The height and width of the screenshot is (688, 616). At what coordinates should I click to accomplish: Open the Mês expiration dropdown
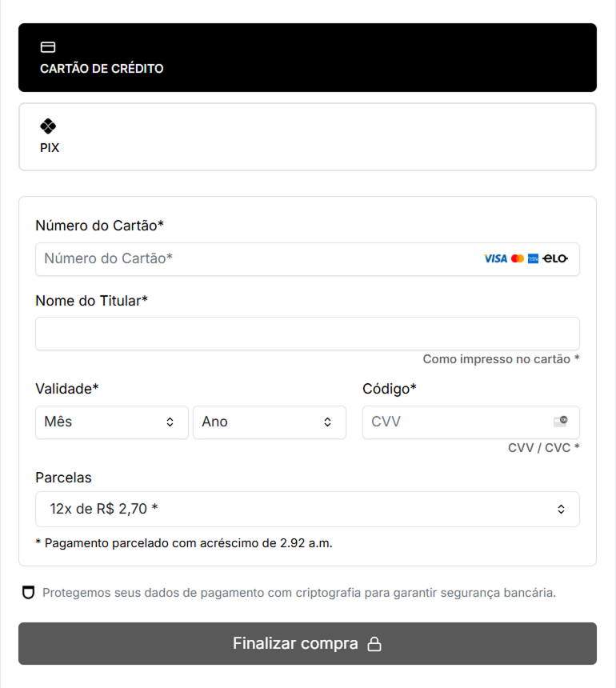112,422
